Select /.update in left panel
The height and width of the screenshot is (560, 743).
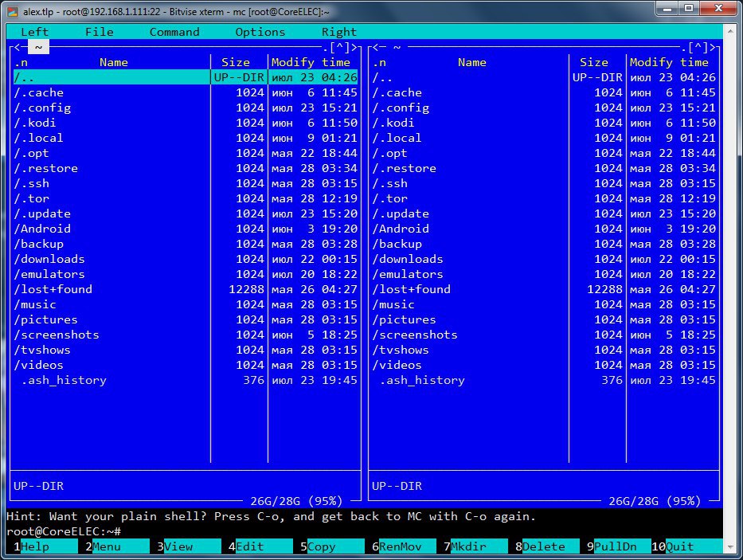(186, 213)
